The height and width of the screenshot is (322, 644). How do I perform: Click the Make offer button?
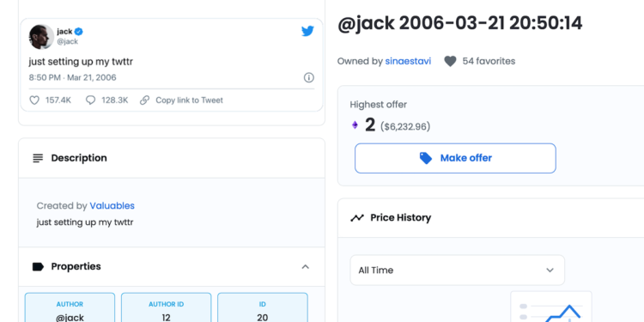[x=455, y=158]
